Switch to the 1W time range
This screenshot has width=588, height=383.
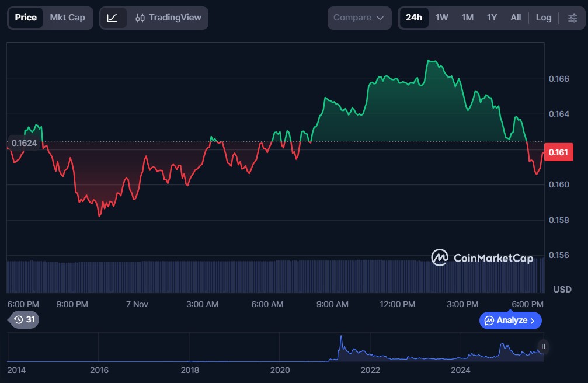[x=441, y=18]
